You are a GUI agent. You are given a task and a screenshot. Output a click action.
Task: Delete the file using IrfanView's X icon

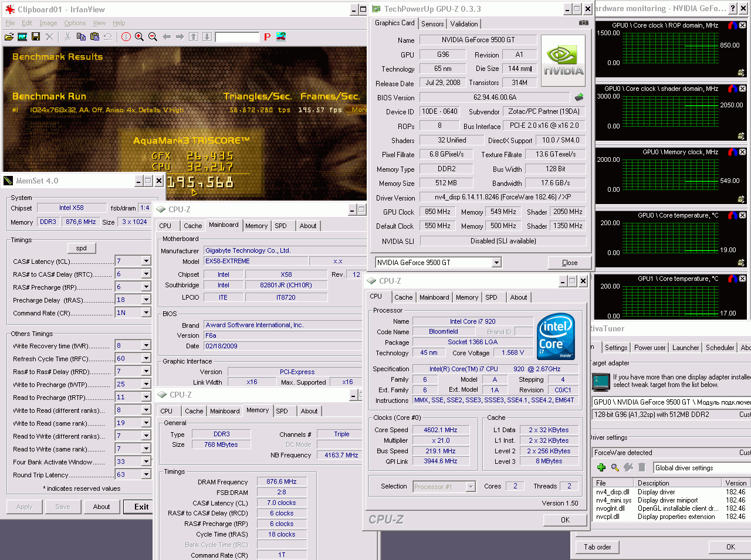tap(49, 36)
